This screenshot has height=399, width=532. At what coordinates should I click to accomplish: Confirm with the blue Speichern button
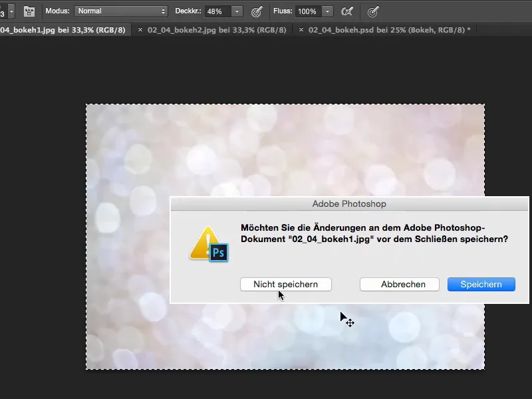481,284
